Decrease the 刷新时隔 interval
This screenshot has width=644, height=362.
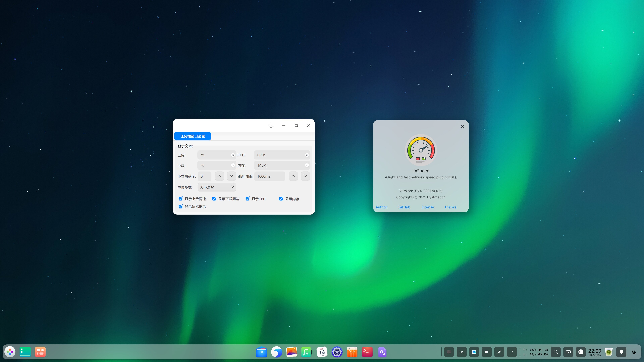tap(305, 176)
